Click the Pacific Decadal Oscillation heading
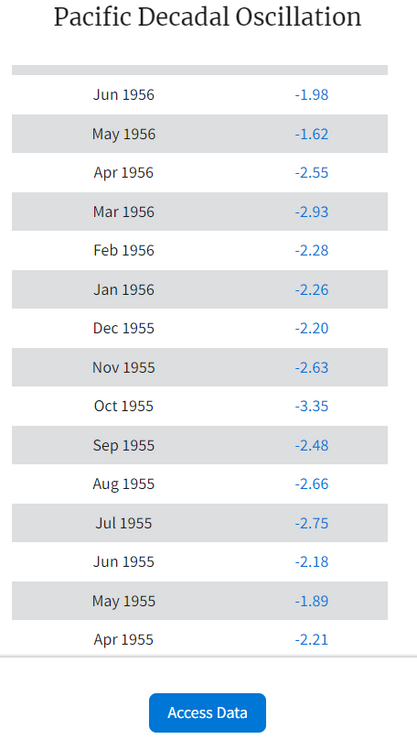417x750 pixels. 208,17
